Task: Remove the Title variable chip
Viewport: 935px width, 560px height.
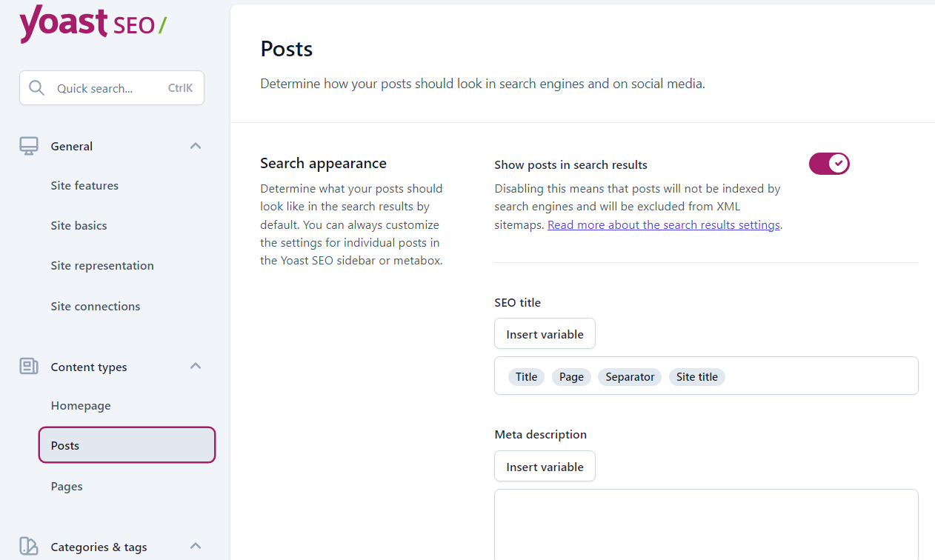Action: coord(526,376)
